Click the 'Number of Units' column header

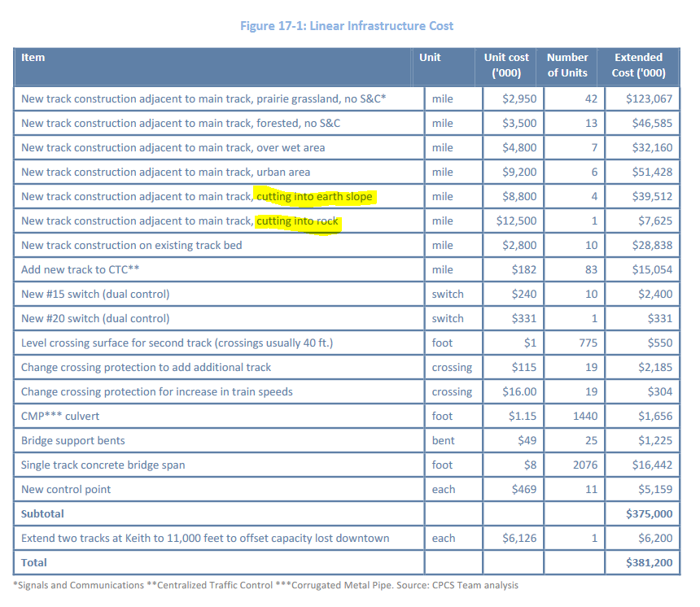click(x=567, y=65)
